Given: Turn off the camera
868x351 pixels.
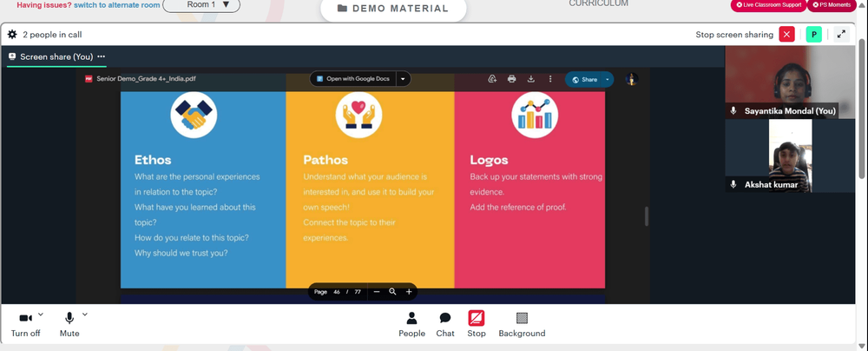Looking at the screenshot, I should 25,324.
